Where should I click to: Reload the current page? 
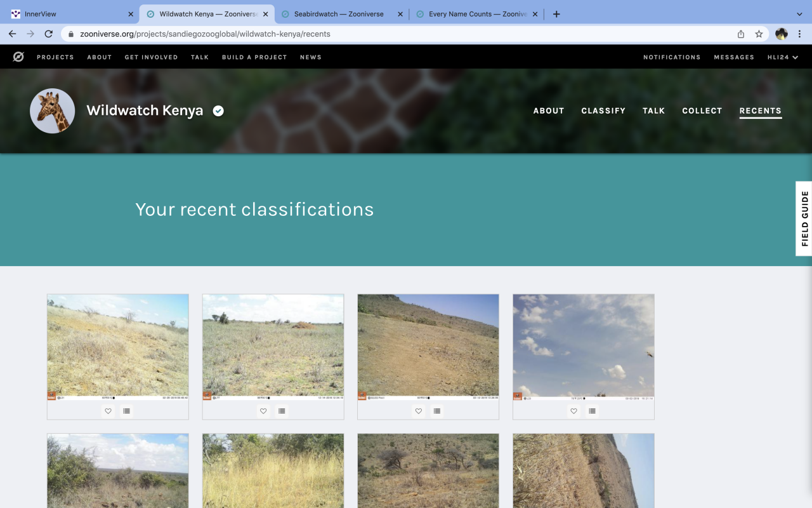48,34
